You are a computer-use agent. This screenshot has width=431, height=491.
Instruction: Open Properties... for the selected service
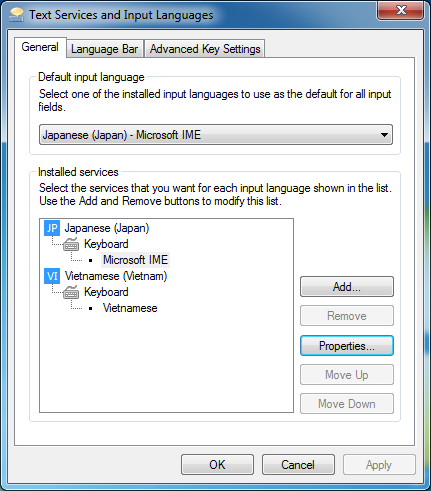point(347,346)
